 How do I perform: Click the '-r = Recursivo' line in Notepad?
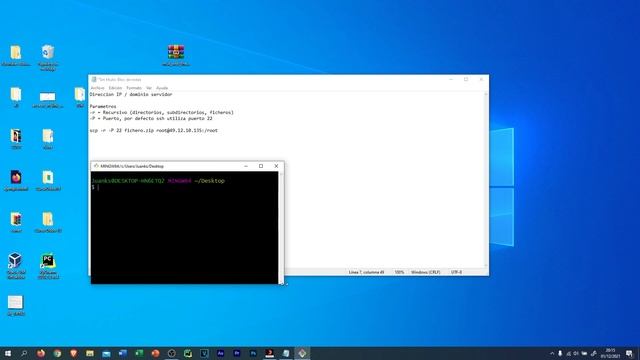tap(162, 113)
